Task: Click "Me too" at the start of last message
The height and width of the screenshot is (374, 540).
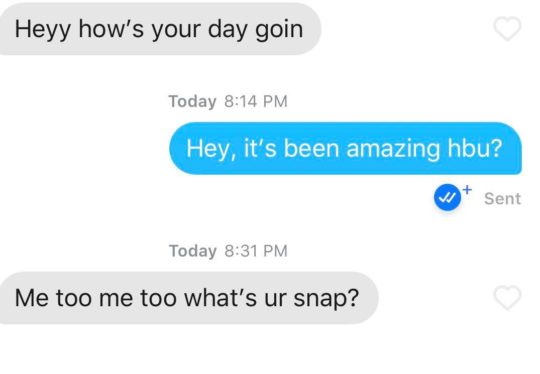Action: pyautogui.click(x=53, y=298)
